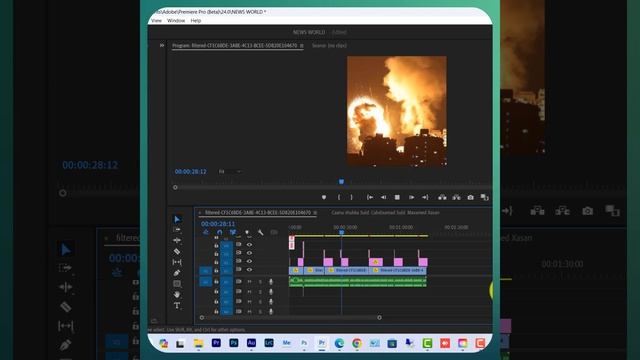640x360 pixels.
Task: Enable voice-over record on the first audio track
Action: pos(271,282)
